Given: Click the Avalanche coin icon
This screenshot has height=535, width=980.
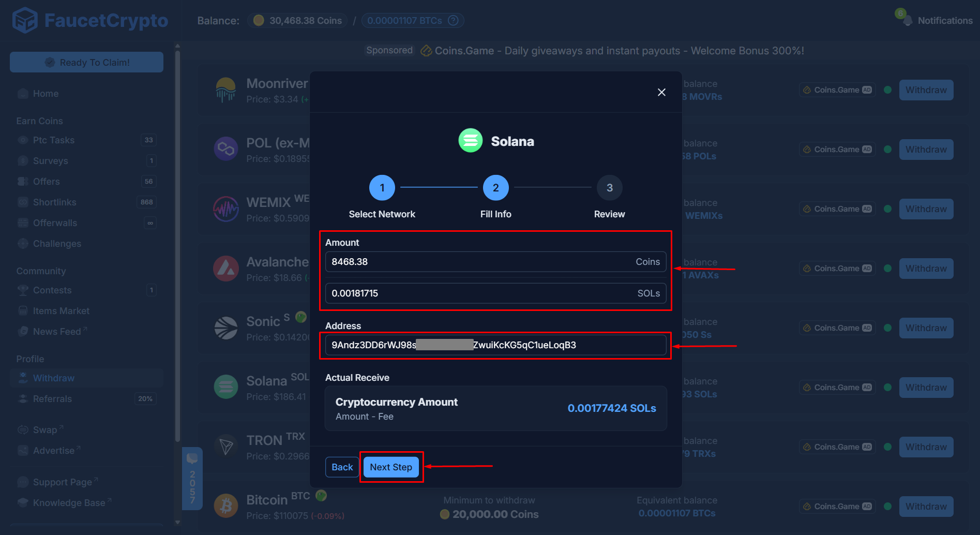Looking at the screenshot, I should pyautogui.click(x=226, y=268).
